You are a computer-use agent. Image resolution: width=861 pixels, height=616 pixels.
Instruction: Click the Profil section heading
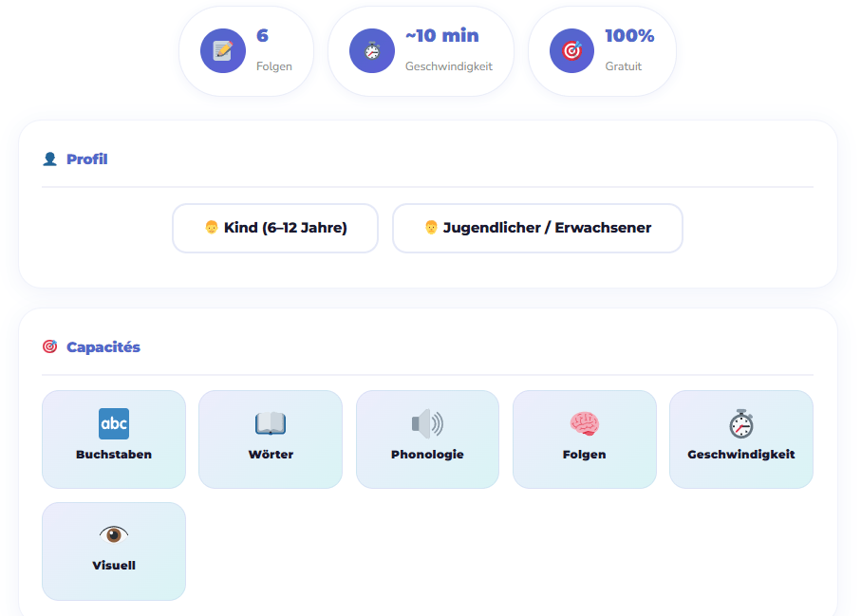click(x=86, y=159)
